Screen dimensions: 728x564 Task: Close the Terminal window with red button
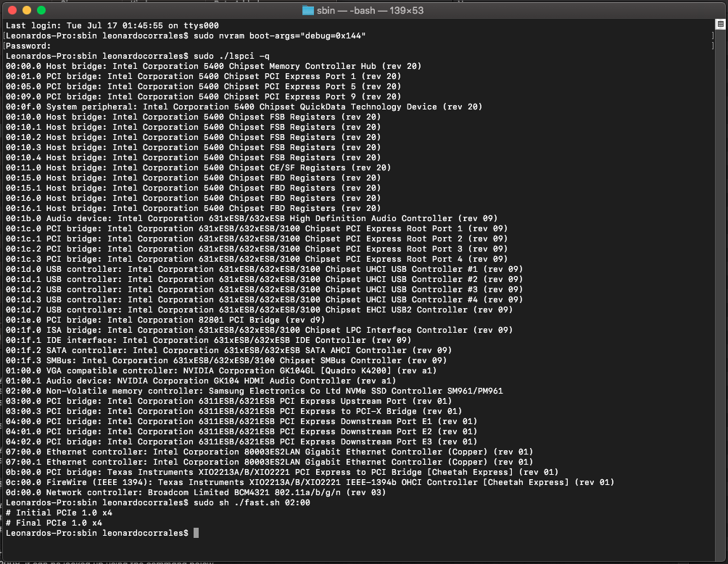(x=12, y=10)
